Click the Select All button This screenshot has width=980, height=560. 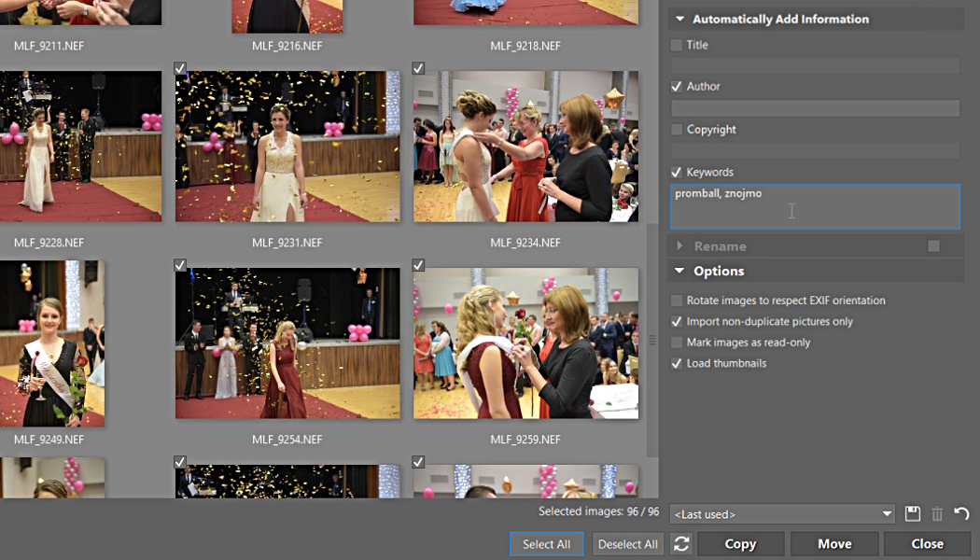pyautogui.click(x=547, y=544)
